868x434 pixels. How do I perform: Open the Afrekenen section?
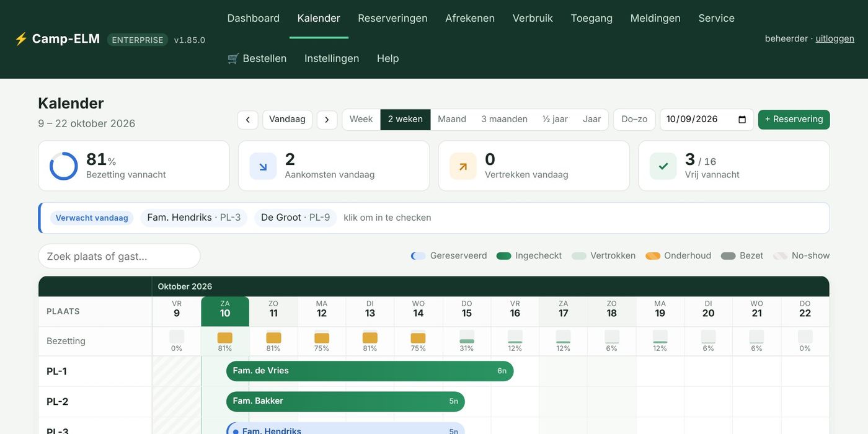click(470, 18)
